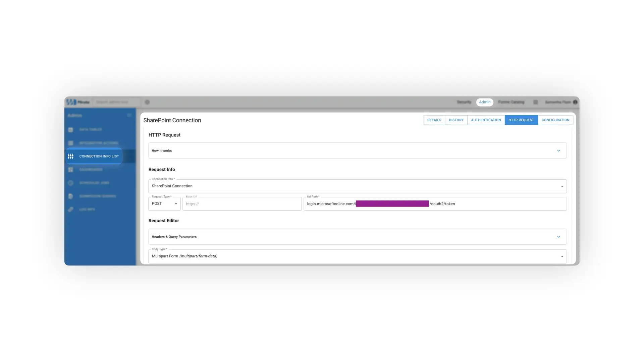644x362 pixels.
Task: Open the Data Tables sidebar item
Action: point(70,129)
